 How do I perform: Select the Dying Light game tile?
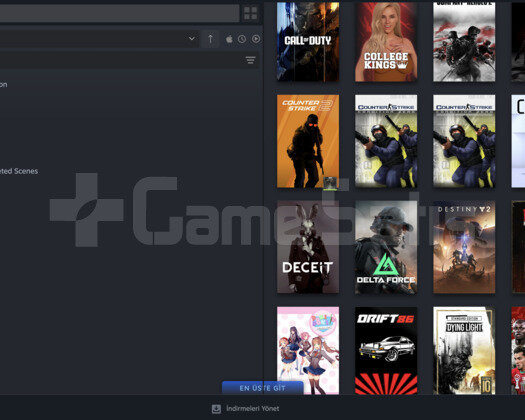tap(464, 351)
